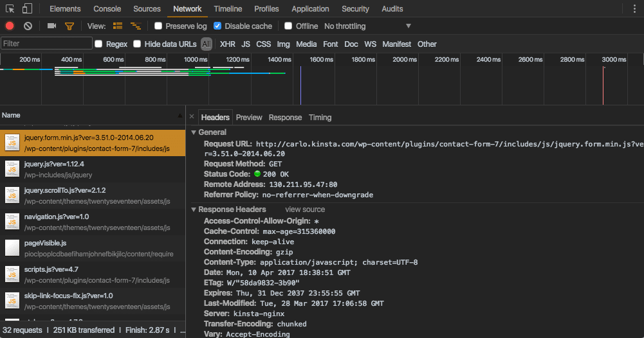
Task: Tick the Regex checkbox
Action: [98, 44]
